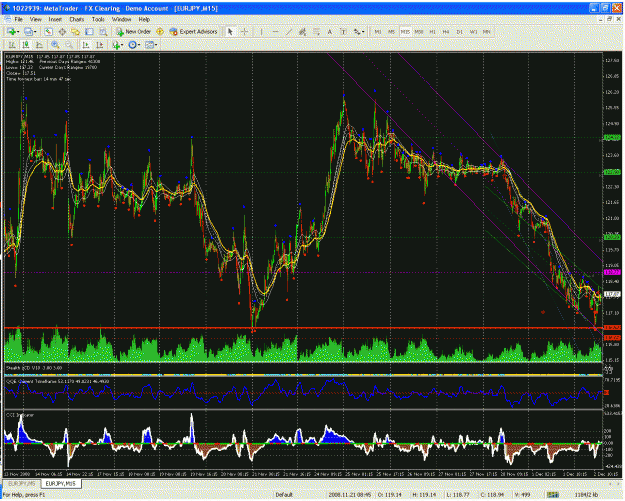Select the EURJPY,M15 chart tab

click(61, 483)
